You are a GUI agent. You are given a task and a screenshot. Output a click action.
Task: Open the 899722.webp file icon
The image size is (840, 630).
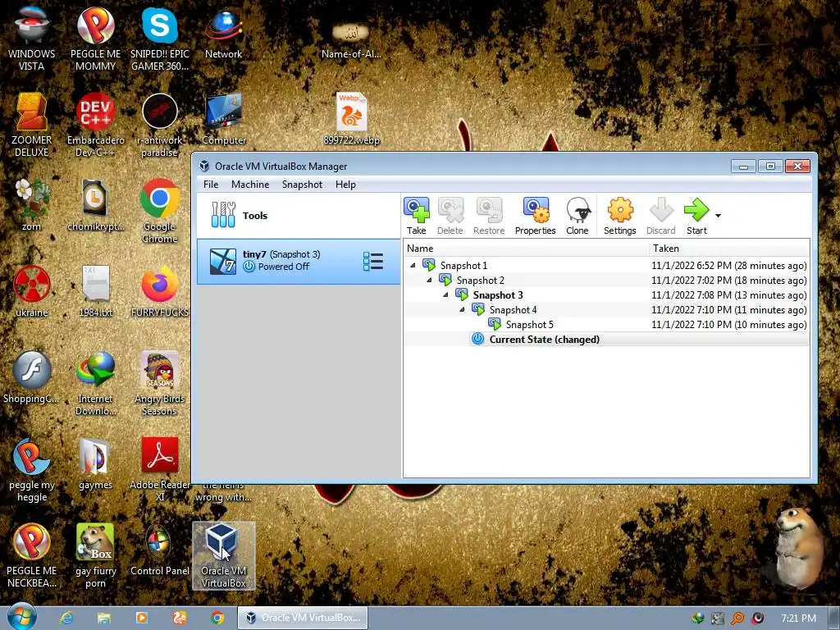(x=351, y=119)
